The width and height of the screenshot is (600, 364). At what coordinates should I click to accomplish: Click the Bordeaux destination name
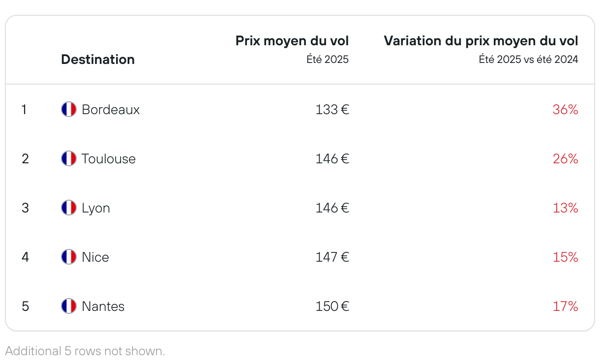point(111,109)
